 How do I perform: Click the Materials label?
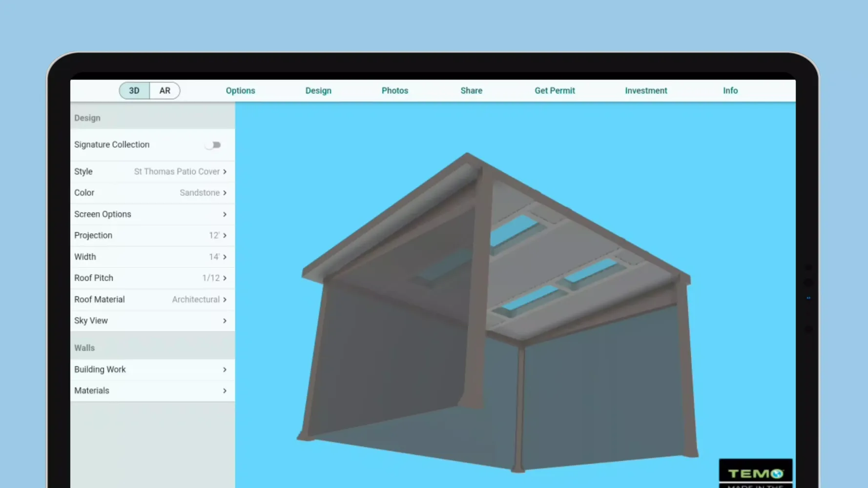tap(92, 391)
